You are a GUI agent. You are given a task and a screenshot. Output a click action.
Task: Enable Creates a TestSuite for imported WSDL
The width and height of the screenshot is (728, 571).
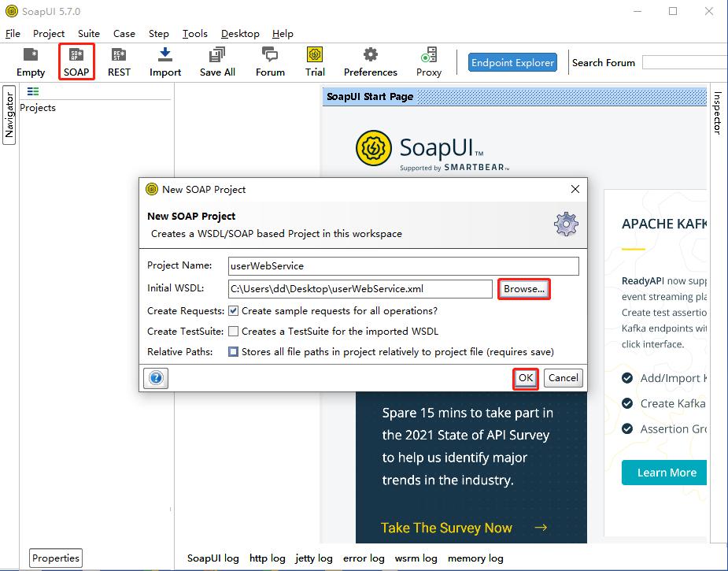point(234,332)
